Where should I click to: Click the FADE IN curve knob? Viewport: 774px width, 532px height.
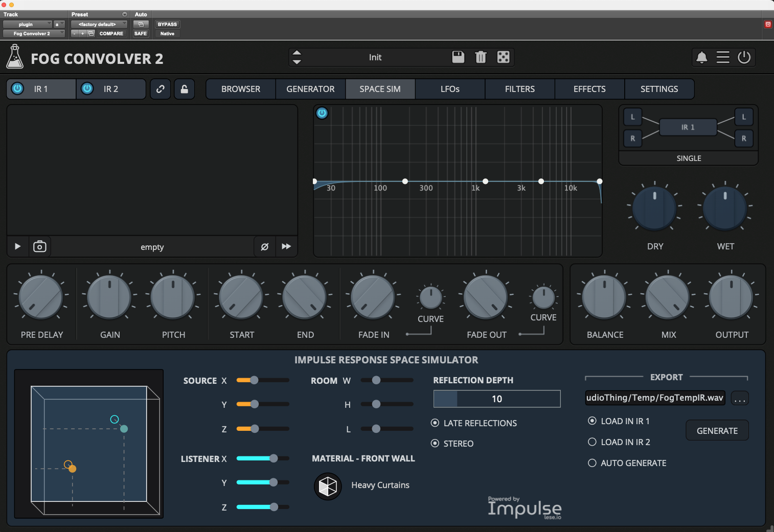pos(430,297)
